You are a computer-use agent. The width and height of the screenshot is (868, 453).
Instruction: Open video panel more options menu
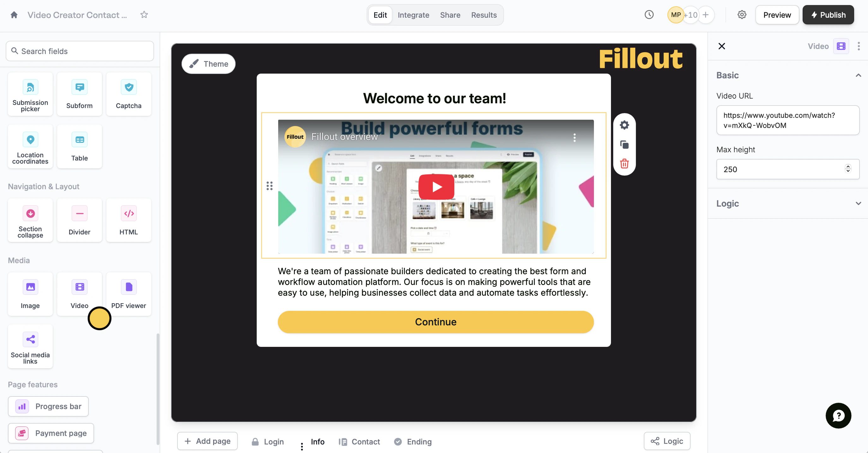[858, 46]
